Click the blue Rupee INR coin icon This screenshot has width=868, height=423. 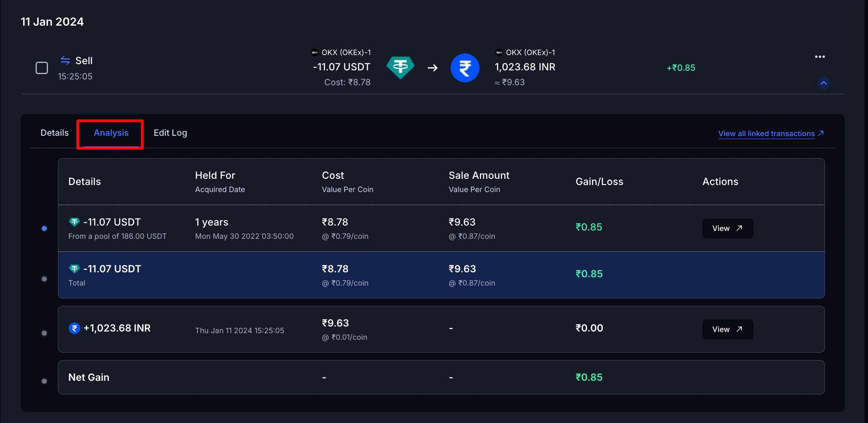(x=465, y=68)
